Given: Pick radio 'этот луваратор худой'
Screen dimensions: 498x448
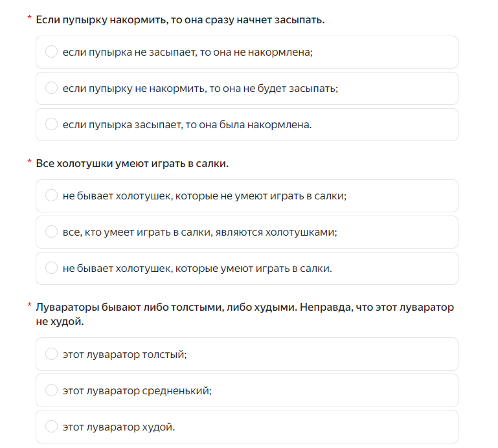Looking at the screenshot, I should [x=51, y=427].
